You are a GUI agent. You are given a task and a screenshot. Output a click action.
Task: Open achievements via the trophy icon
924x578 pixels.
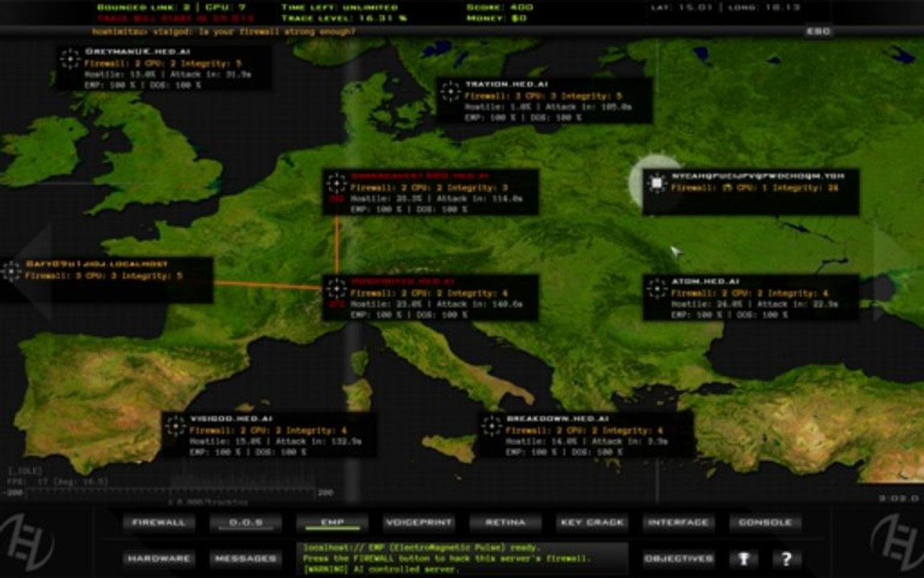point(743,559)
